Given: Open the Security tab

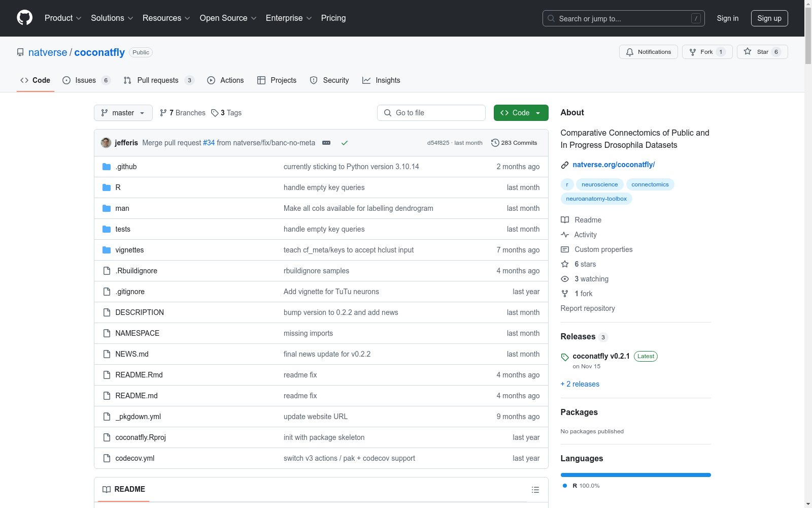Looking at the screenshot, I should 329,80.
